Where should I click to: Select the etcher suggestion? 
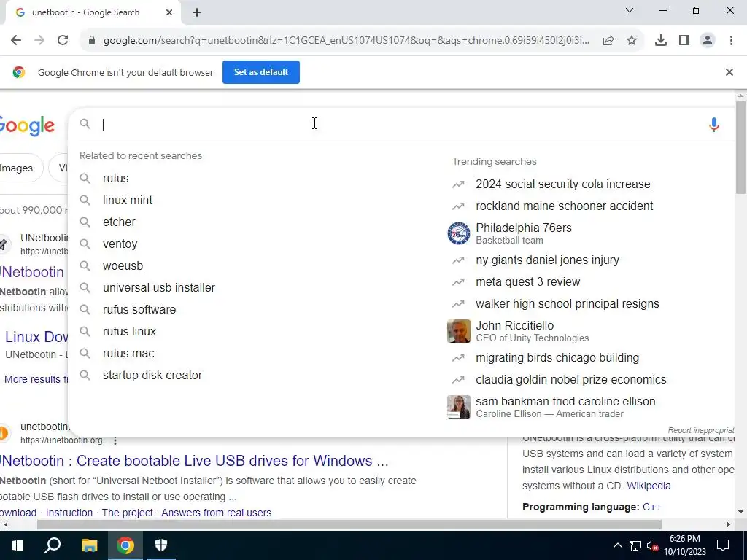point(119,222)
